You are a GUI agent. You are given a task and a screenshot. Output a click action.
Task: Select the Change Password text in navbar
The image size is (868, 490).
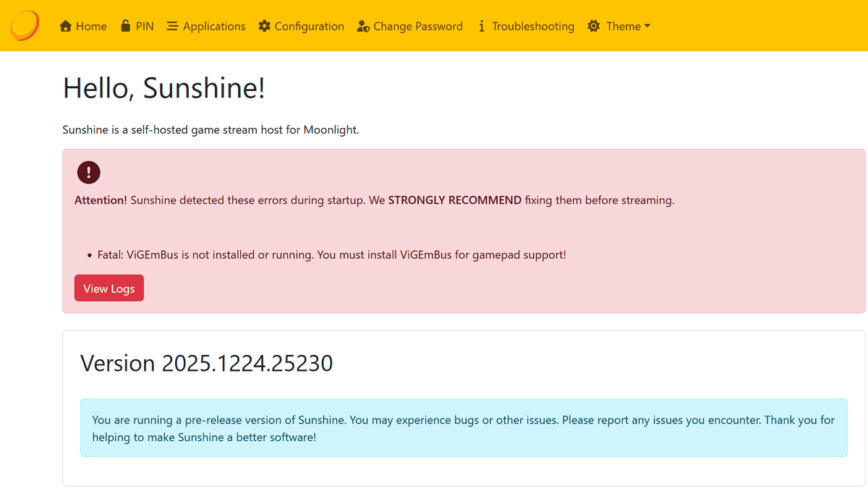pos(417,27)
